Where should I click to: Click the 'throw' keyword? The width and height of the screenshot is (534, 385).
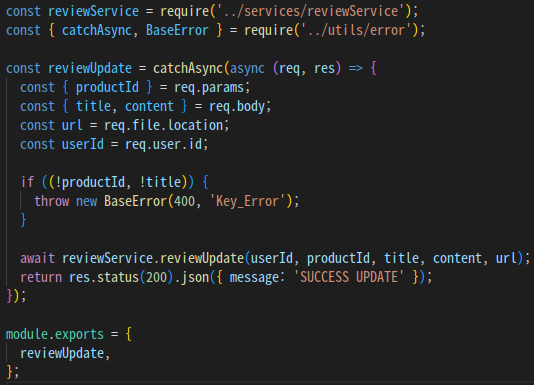(x=52, y=201)
